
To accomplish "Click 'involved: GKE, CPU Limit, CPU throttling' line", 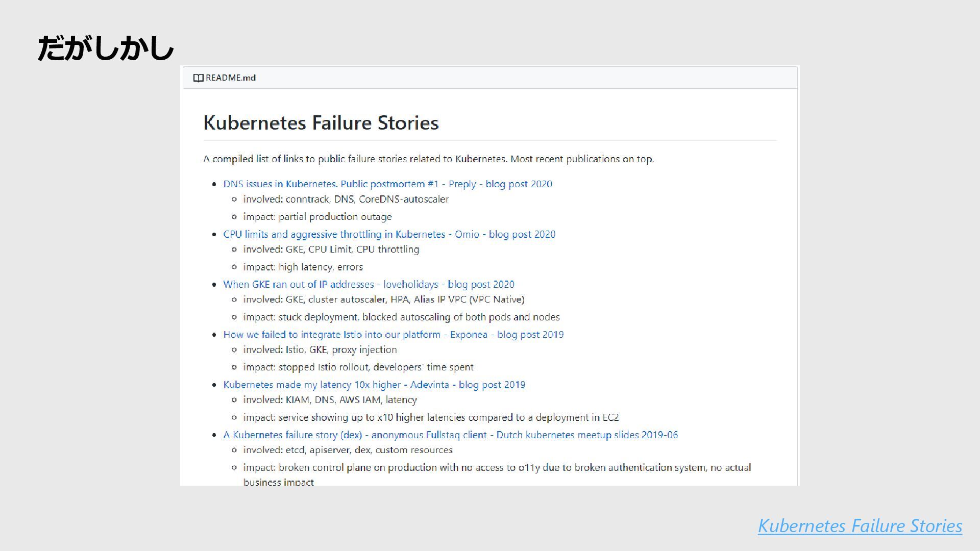I will pyautogui.click(x=331, y=249).
